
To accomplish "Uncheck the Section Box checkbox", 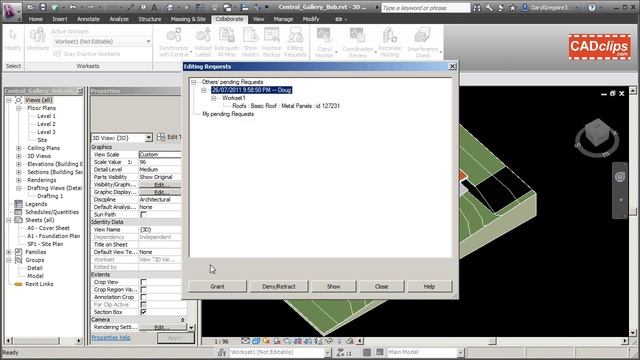I will tap(143, 312).
